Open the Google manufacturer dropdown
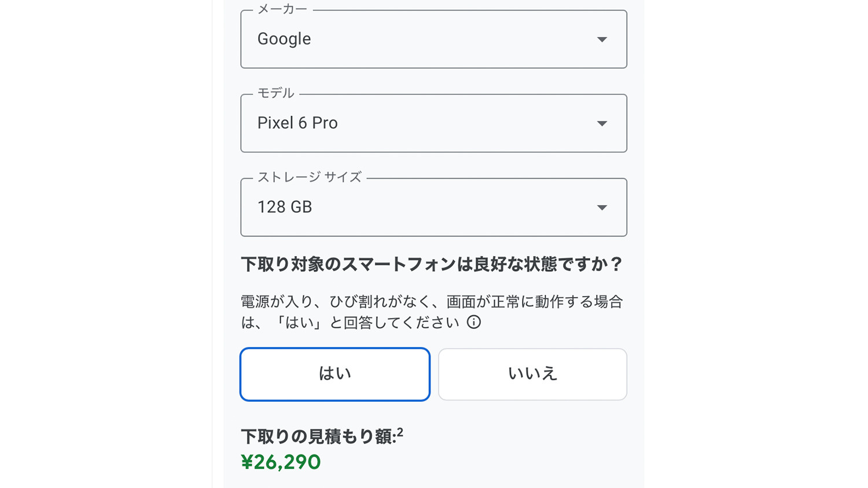Image resolution: width=868 pixels, height=488 pixels. (x=433, y=39)
